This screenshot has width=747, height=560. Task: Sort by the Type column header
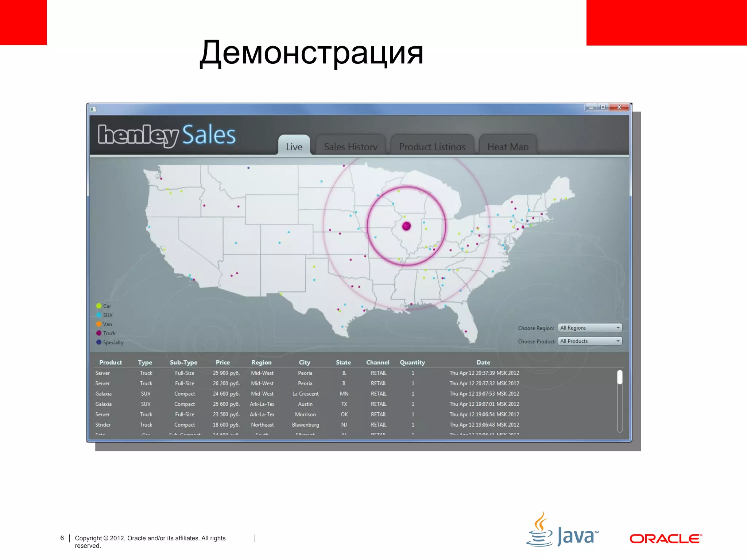point(145,362)
